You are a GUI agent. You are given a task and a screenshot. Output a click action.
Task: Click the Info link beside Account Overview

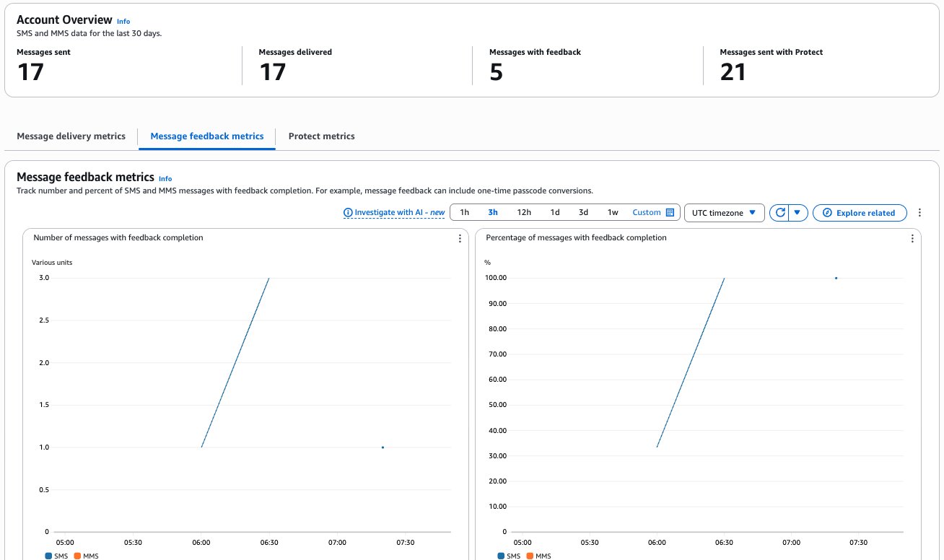click(x=123, y=22)
